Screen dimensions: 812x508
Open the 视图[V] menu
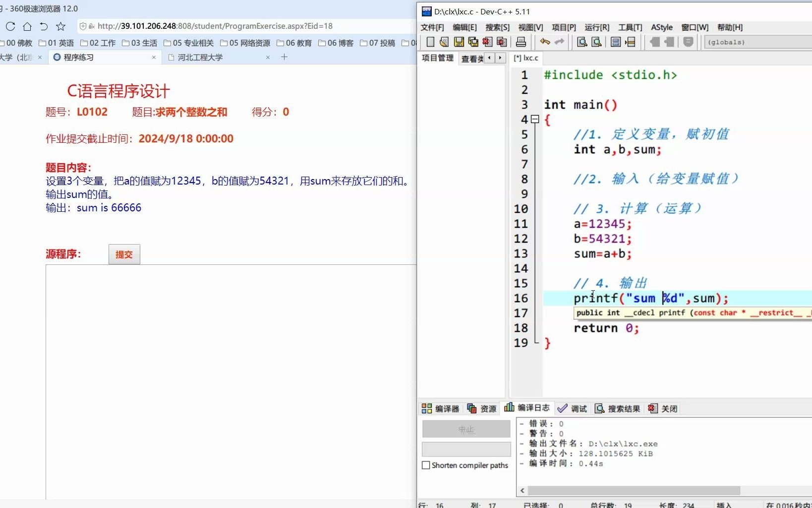tap(530, 27)
